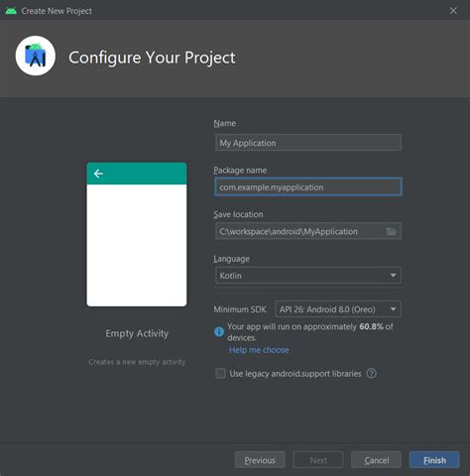Click the green Android head title icon
470x476 pixels.
[11, 11]
